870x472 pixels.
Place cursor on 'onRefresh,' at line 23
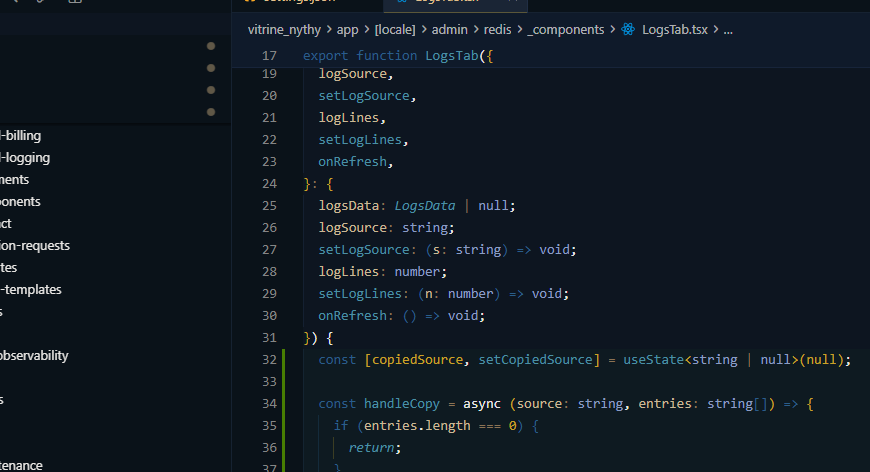pyautogui.click(x=356, y=161)
